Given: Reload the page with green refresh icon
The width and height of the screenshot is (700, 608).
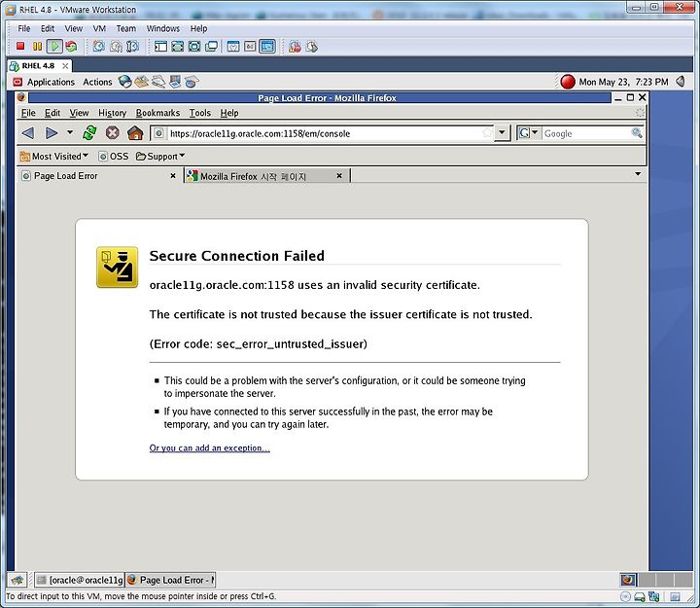Looking at the screenshot, I should [89, 132].
